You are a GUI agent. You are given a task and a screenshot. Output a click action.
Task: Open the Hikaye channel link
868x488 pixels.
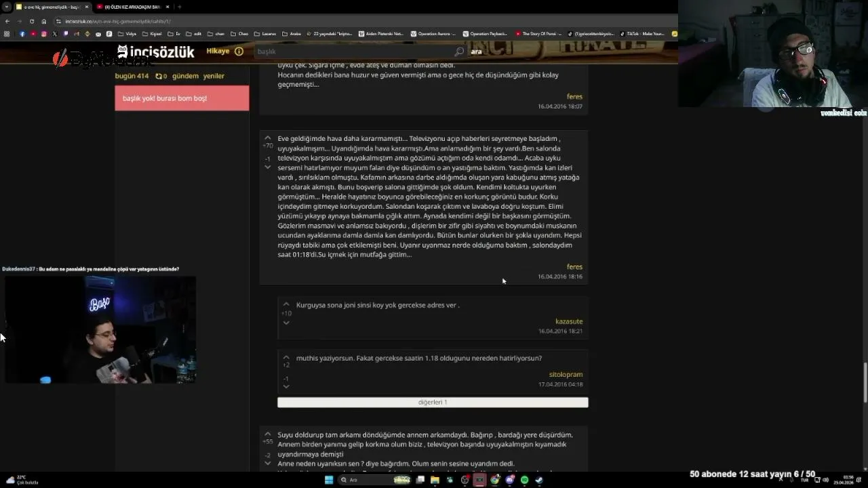pyautogui.click(x=218, y=52)
